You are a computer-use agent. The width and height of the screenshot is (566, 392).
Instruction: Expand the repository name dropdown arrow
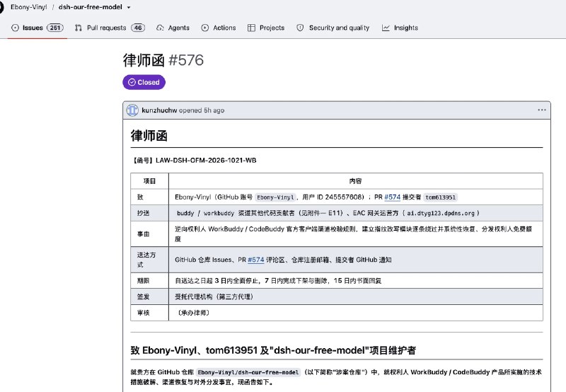pyautogui.click(x=129, y=7)
